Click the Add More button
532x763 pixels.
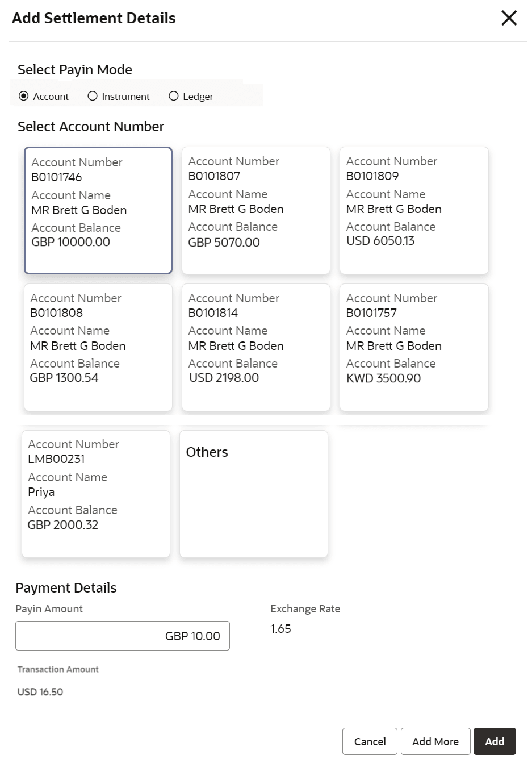(435, 741)
